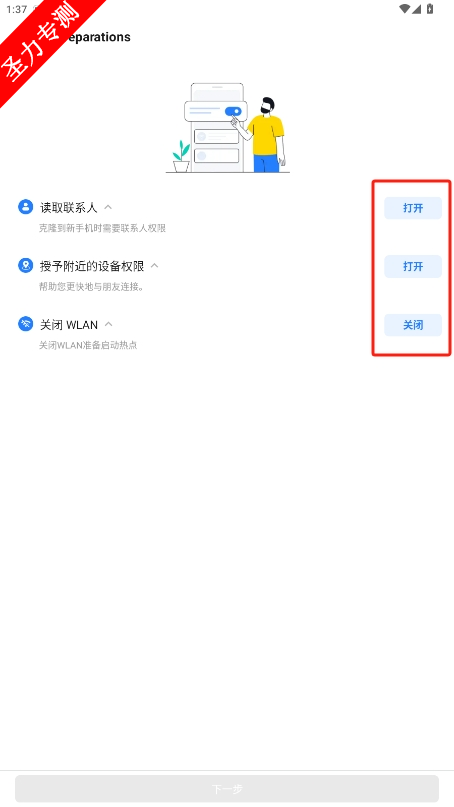Tap the nearby devices location icon
Viewport: 454px width, 807px height.
[25, 266]
